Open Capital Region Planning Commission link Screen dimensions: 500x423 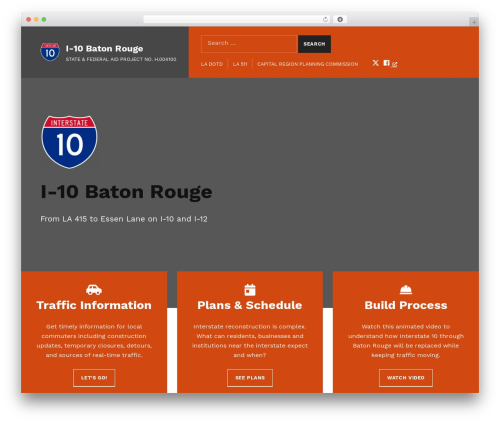pos(308,64)
